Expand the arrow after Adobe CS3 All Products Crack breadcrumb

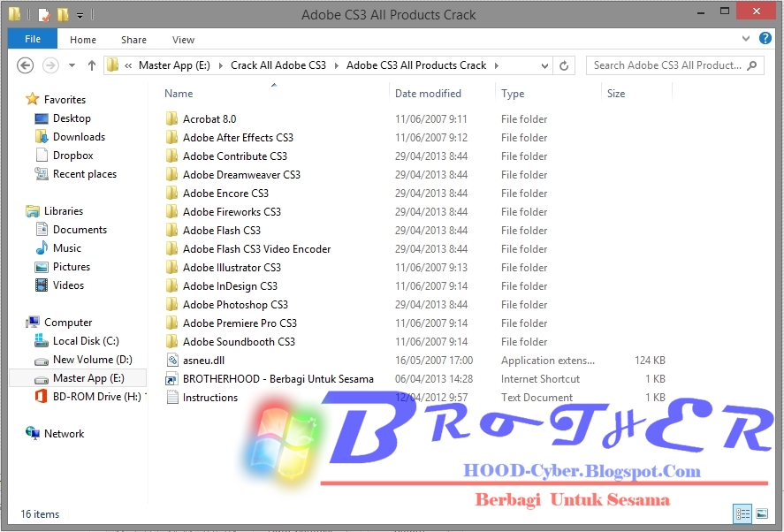click(x=496, y=65)
